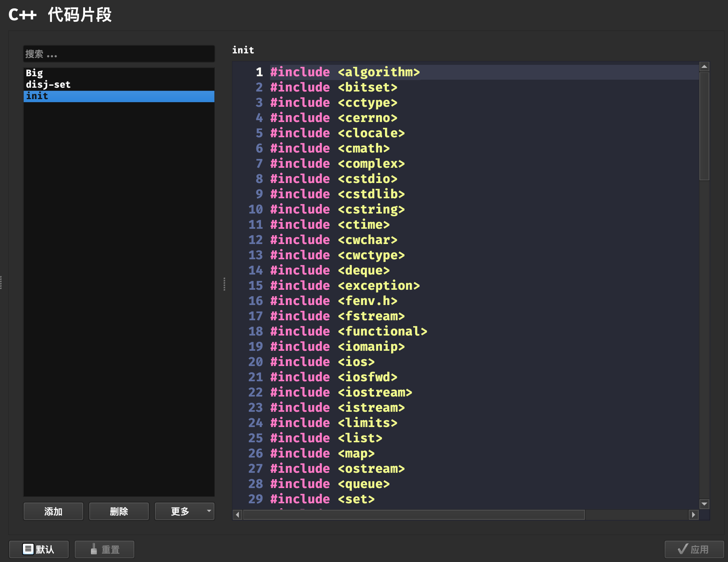The height and width of the screenshot is (562, 728).
Task: Click the C++ logo in the header
Action: click(22, 15)
